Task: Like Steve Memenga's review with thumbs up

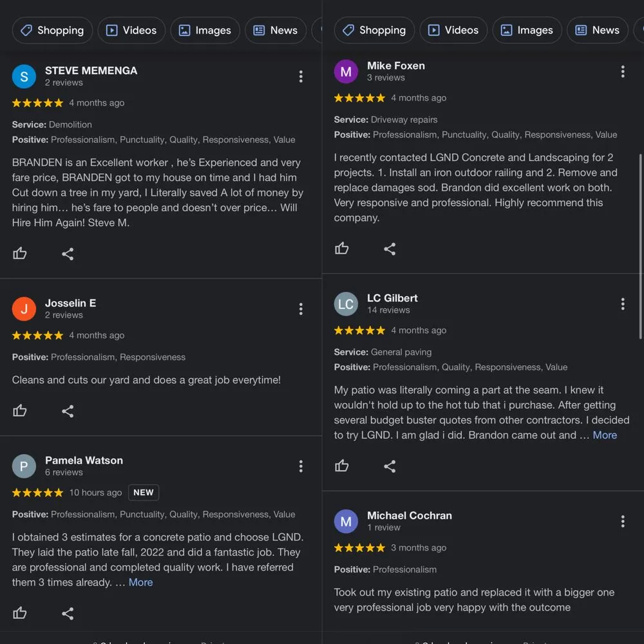Action: click(20, 254)
